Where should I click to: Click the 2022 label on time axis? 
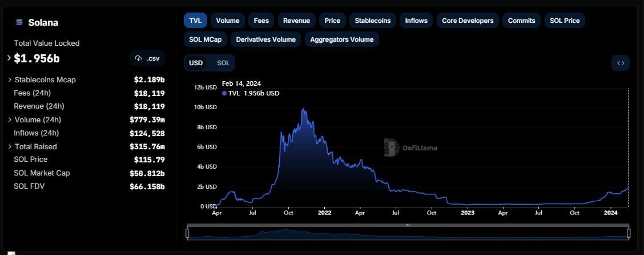(x=324, y=213)
